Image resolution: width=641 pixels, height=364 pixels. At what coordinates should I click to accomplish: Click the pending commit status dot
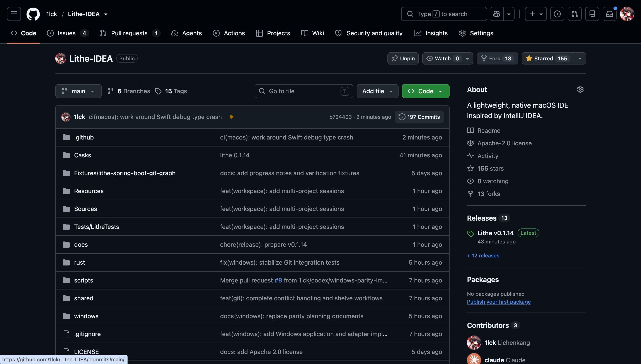231,117
